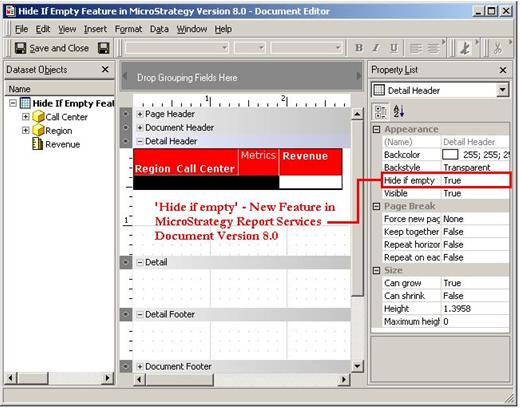Select the Revenue metric icon
The height and width of the screenshot is (408, 520).
click(37, 144)
